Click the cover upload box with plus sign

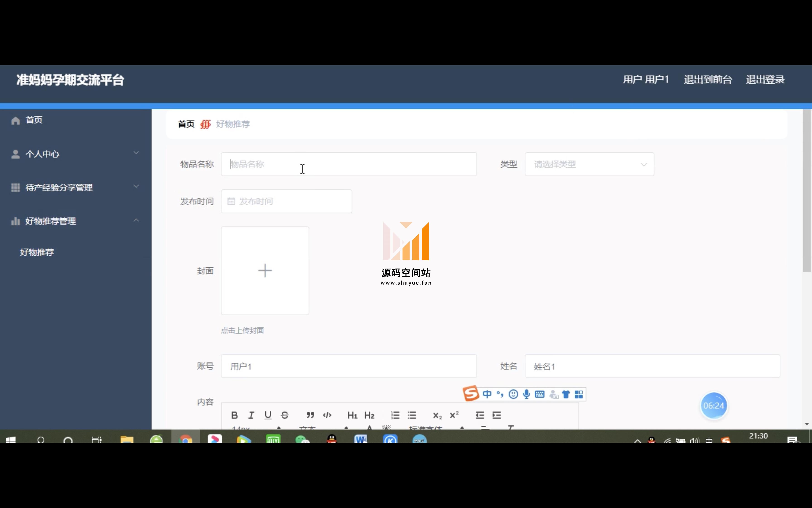[265, 271]
